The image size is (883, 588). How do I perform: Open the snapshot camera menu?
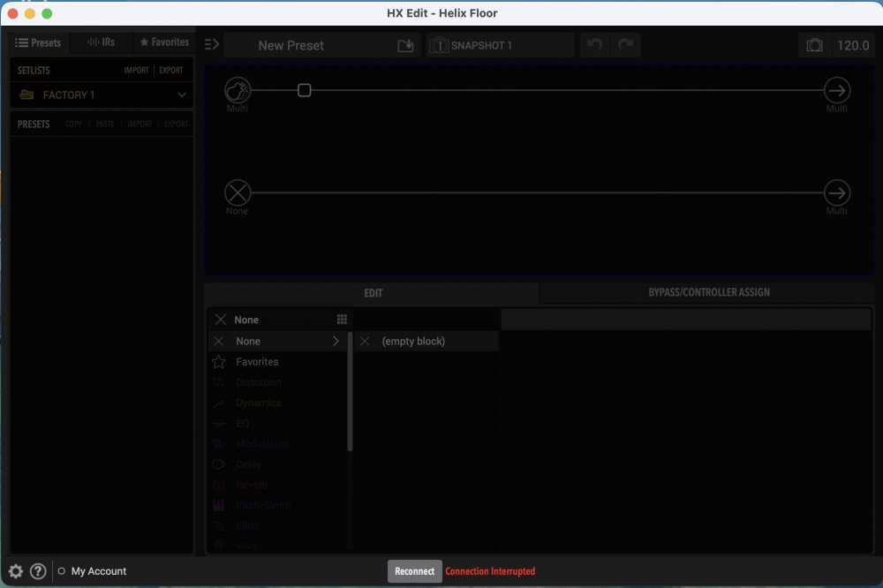pos(814,45)
